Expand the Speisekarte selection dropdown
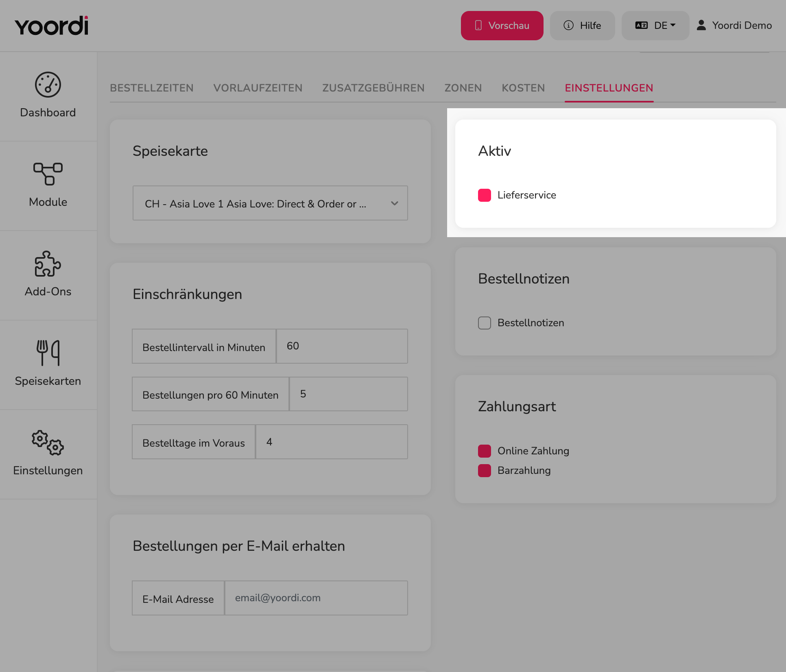 pyautogui.click(x=270, y=203)
